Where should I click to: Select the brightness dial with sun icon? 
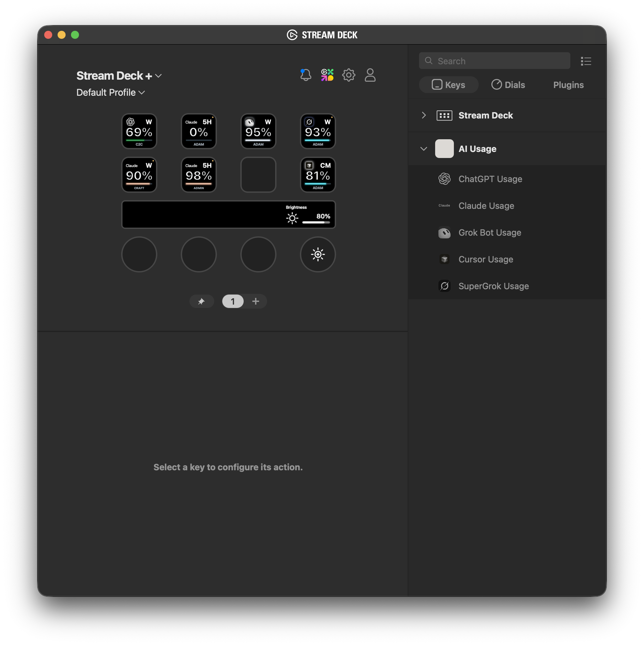(318, 254)
